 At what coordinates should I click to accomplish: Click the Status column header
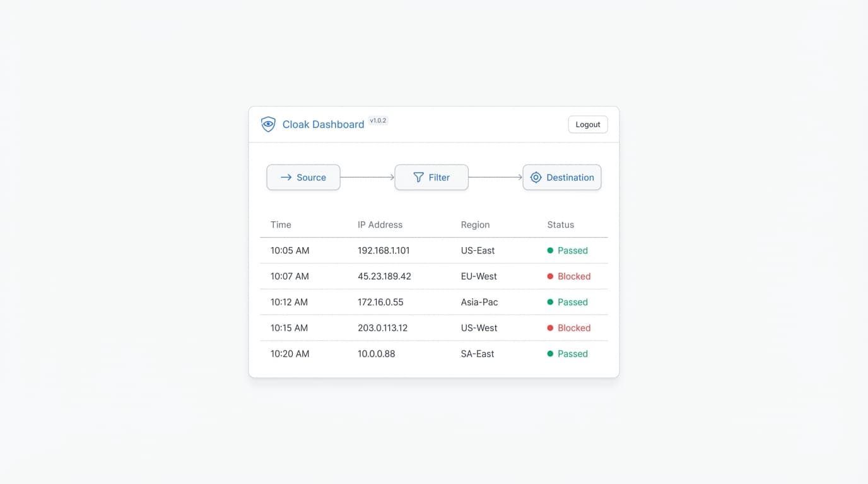pos(560,225)
